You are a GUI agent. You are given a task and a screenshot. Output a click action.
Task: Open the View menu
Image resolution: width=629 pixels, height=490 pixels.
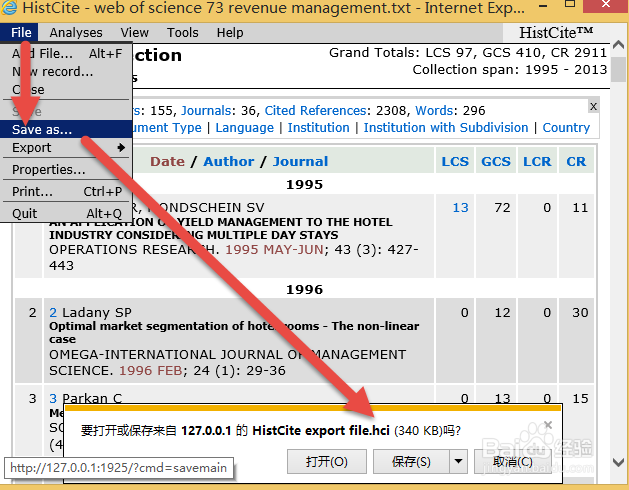coord(134,33)
